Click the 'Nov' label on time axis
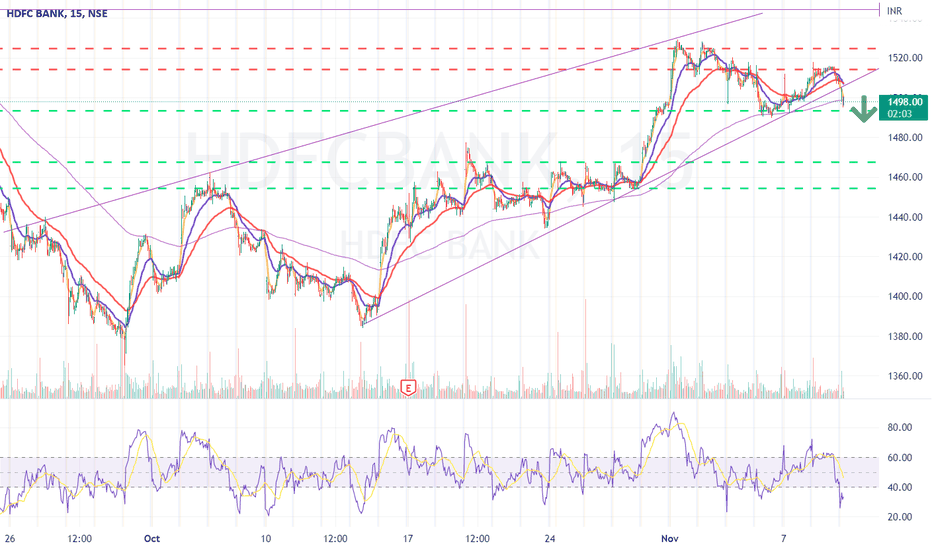This screenshot has width=932, height=550. [669, 539]
